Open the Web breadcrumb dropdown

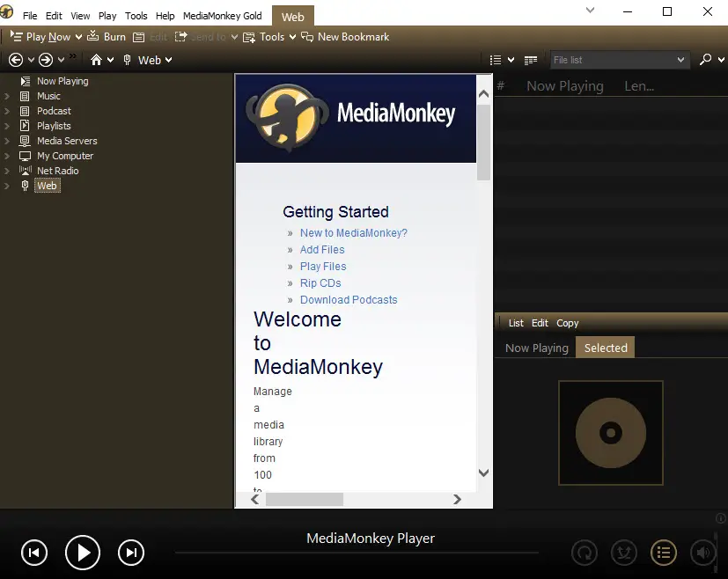(168, 60)
